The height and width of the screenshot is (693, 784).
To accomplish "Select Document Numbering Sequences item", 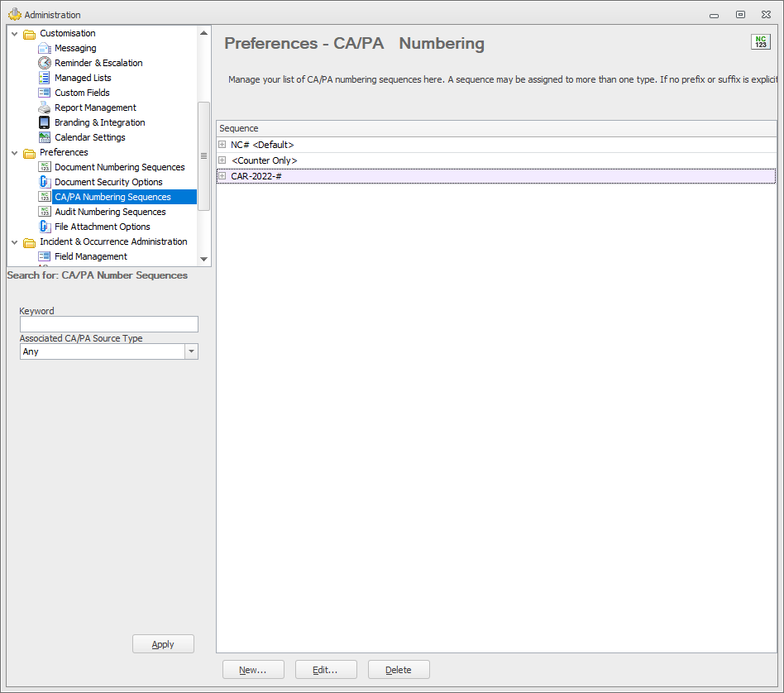I will [x=120, y=167].
